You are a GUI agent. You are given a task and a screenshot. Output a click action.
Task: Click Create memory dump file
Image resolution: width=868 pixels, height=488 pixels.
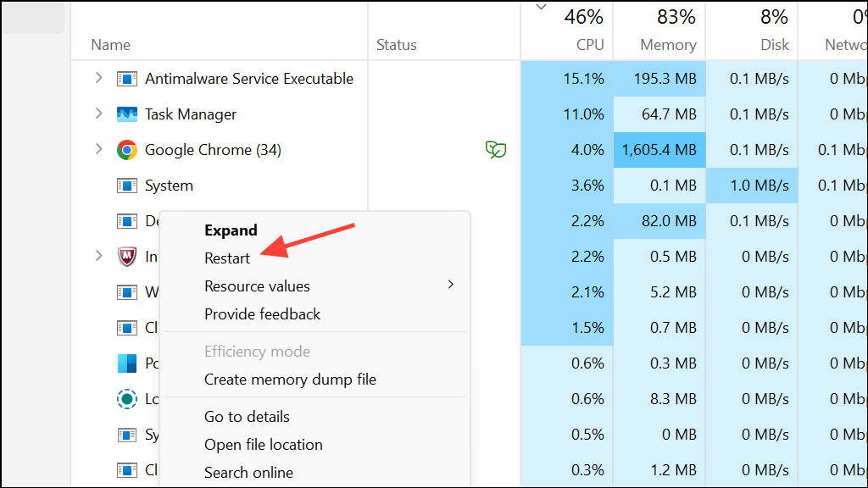click(x=289, y=380)
